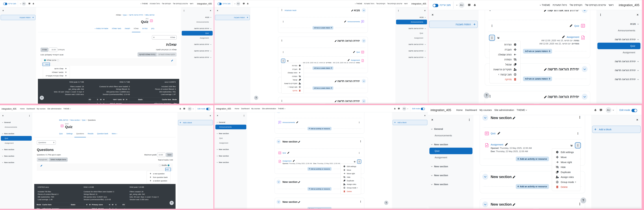Click the group mode icon on Assignment row in zoomed-in English page

click(572, 145)
